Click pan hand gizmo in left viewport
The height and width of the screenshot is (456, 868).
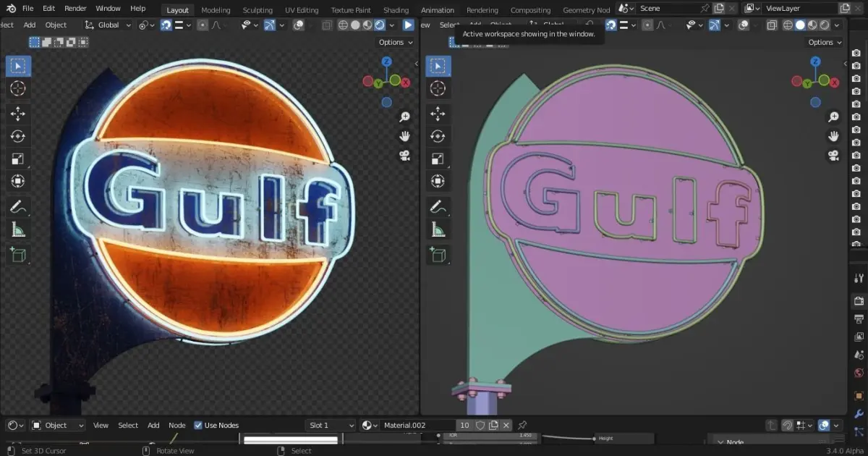click(x=405, y=136)
